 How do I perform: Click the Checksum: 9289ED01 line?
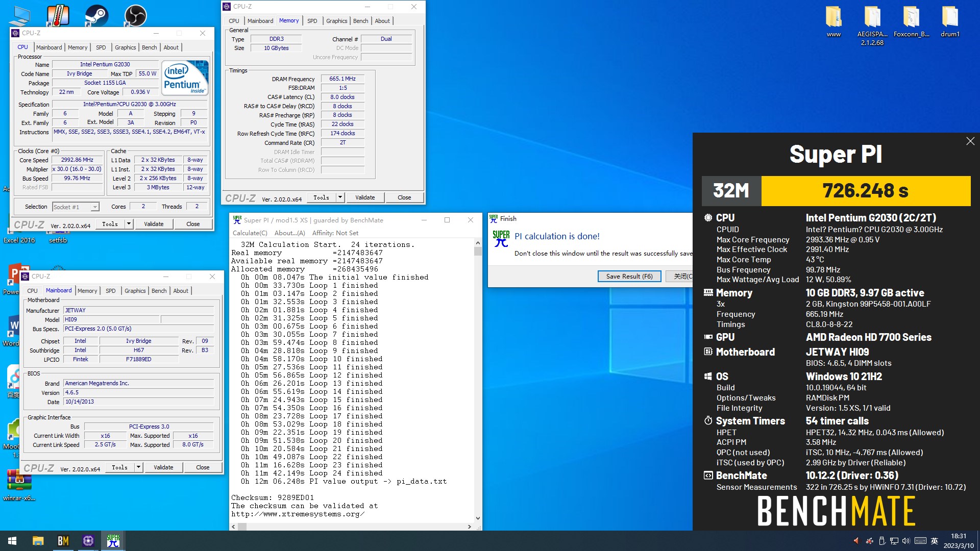pyautogui.click(x=273, y=497)
